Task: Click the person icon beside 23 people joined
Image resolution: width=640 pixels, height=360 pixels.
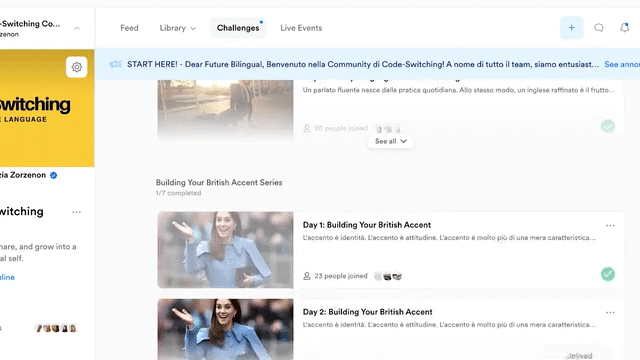Action: point(307,276)
